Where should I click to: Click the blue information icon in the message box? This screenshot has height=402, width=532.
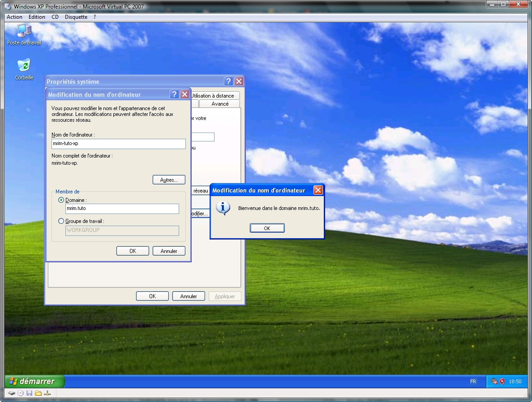pyautogui.click(x=223, y=208)
